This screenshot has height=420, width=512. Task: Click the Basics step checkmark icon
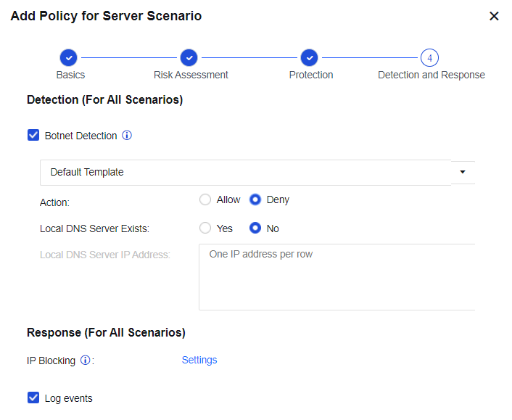tap(67, 57)
